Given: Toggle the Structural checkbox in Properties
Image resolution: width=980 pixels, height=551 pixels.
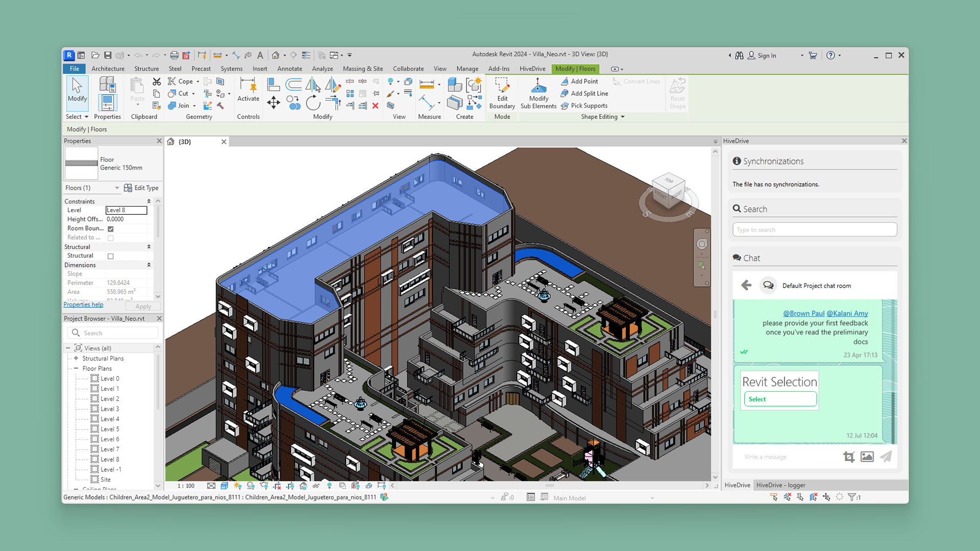Looking at the screenshot, I should pos(110,256).
